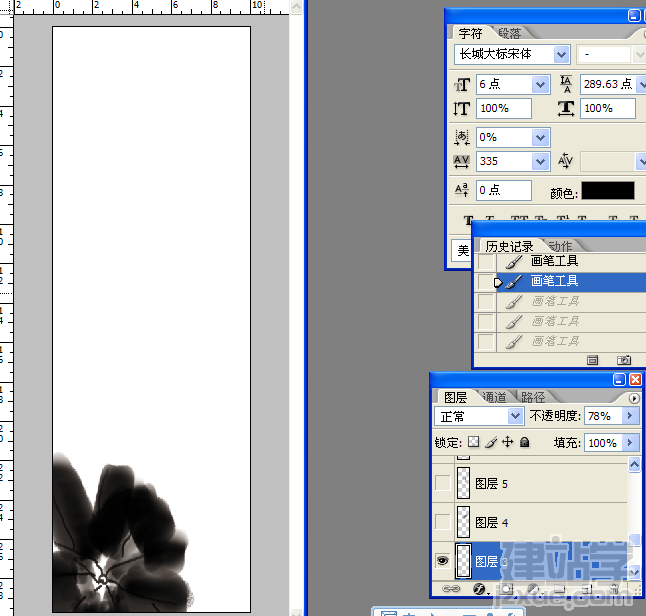Click the delete layer trash icon
The image size is (646, 616).
[x=614, y=589]
